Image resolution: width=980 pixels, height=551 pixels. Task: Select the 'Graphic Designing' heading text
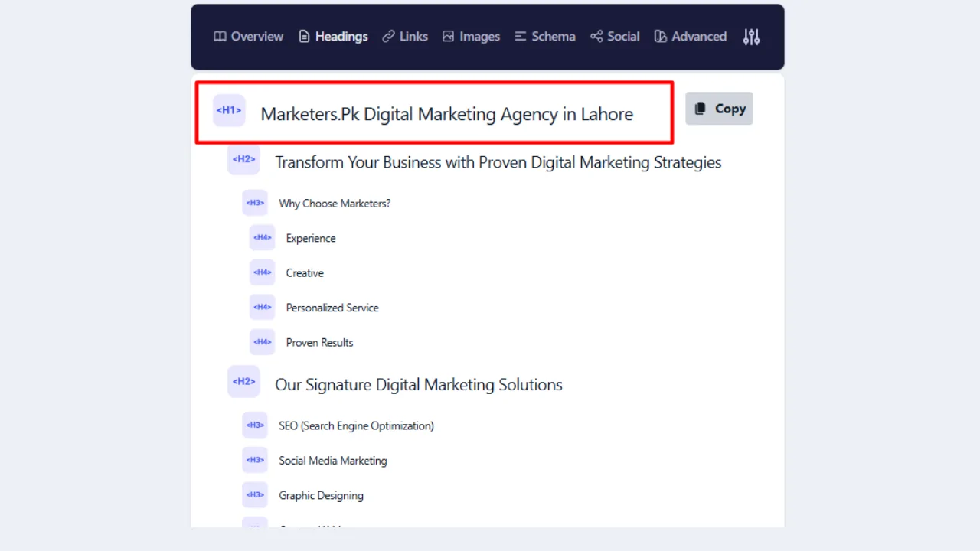[321, 495]
